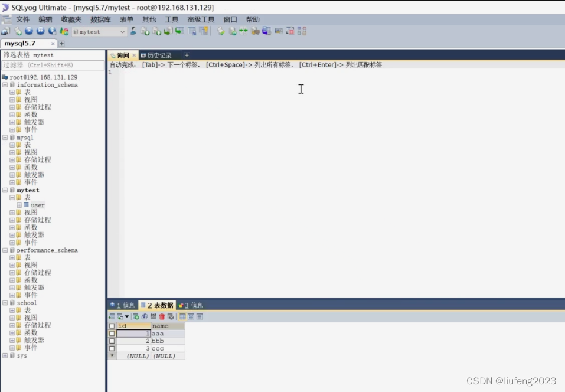Expand the user table node
Viewport: 565px width, 392px height.
(19, 205)
